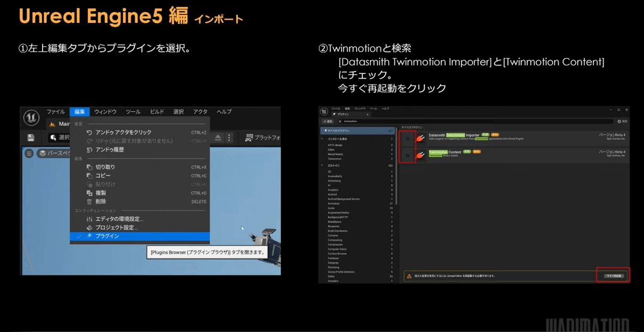Open プロジェクト設定 project settings

[139, 227]
